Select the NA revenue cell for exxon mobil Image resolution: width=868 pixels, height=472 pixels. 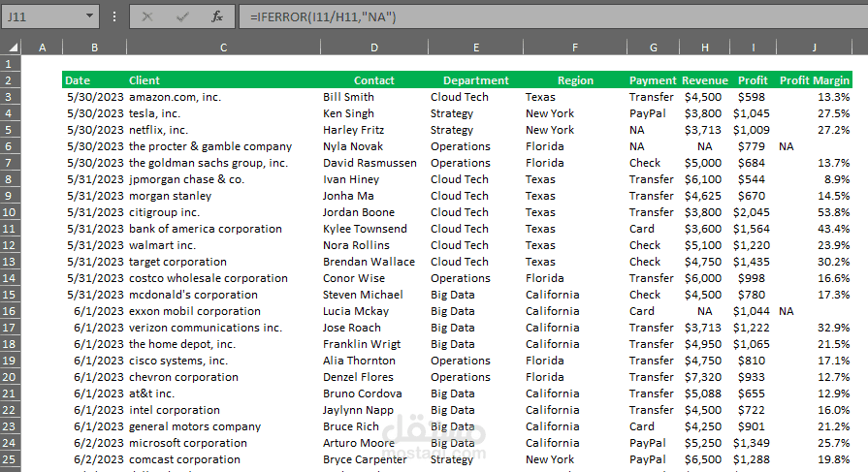(705, 311)
